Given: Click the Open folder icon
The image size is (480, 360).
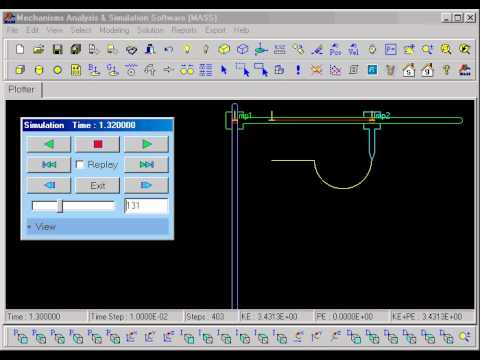Looking at the screenshot, I should point(39,50).
